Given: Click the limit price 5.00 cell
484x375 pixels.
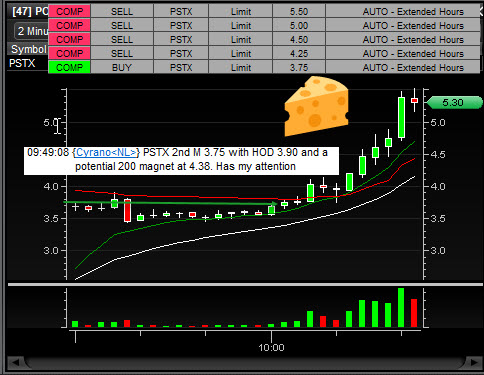Looking at the screenshot, I should (x=299, y=25).
